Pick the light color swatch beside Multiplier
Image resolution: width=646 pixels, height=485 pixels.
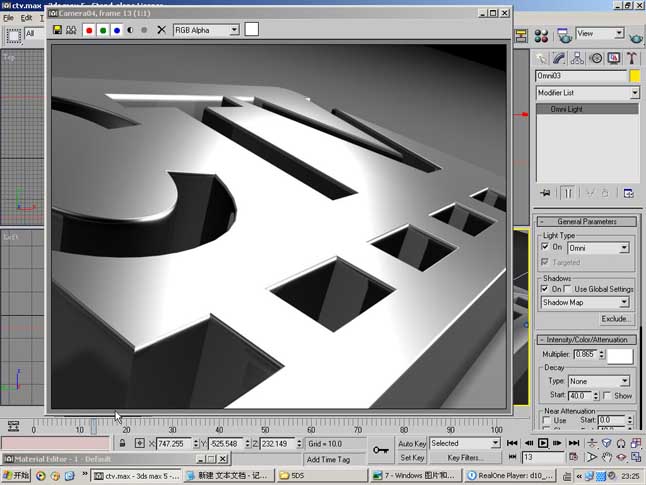coord(620,356)
